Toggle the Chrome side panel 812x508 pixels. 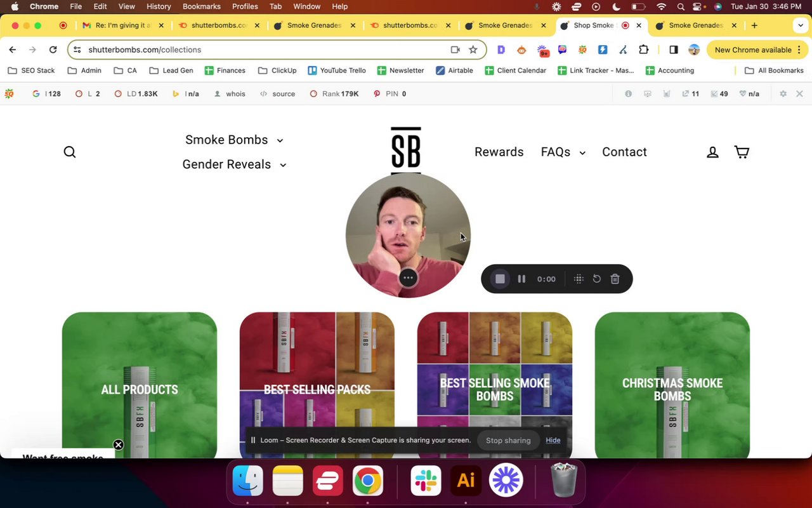pyautogui.click(x=674, y=50)
